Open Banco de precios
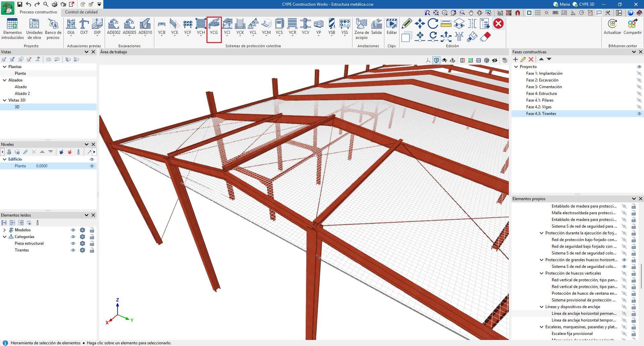The height and width of the screenshot is (346, 644). 53,29
